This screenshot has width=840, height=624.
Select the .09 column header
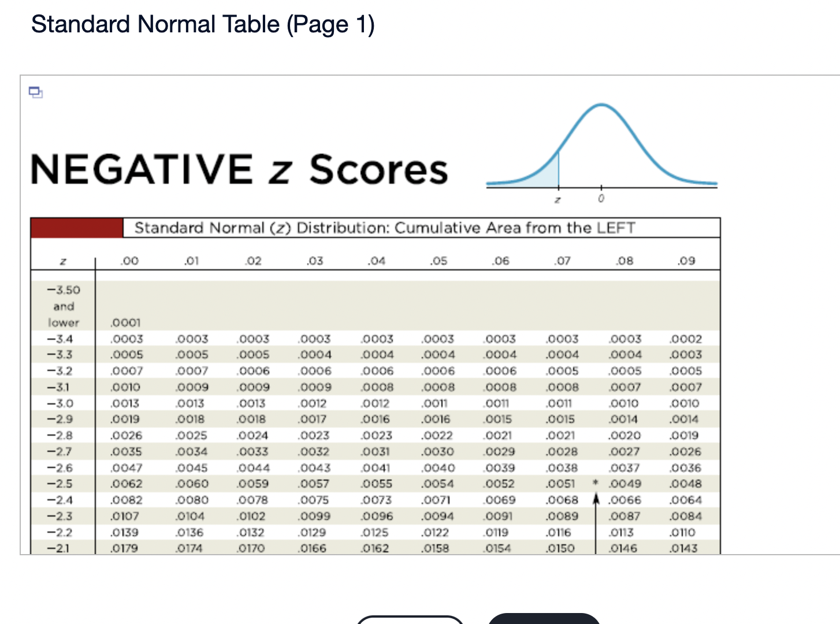(x=686, y=261)
